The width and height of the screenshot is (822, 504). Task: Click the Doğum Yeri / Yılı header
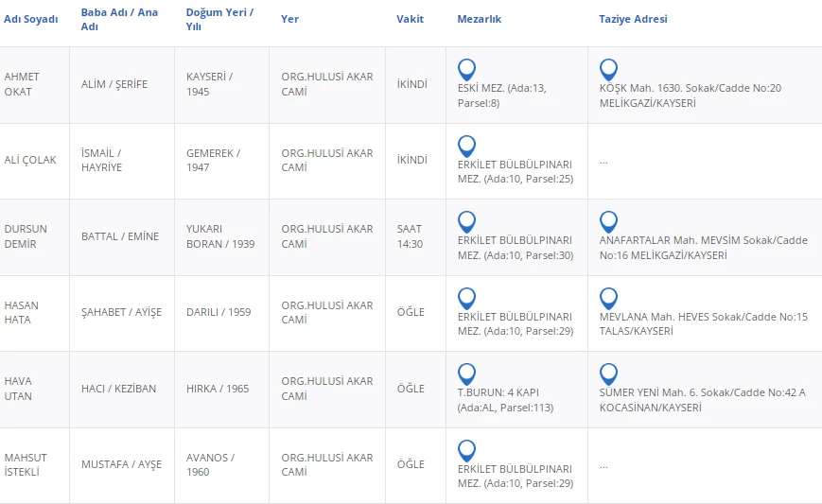tap(219, 19)
